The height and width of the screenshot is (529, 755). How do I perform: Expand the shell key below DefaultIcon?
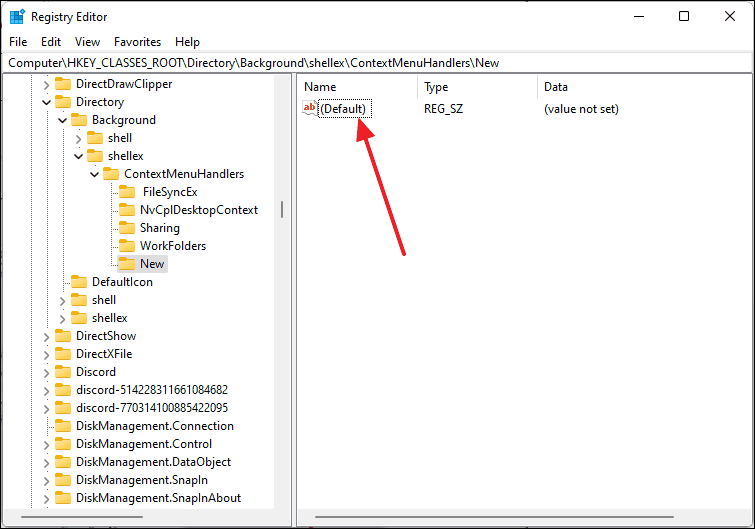coord(62,301)
